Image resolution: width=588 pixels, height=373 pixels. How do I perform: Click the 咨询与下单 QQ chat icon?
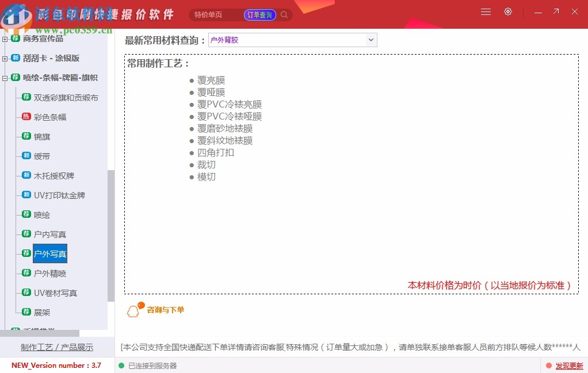click(x=133, y=309)
